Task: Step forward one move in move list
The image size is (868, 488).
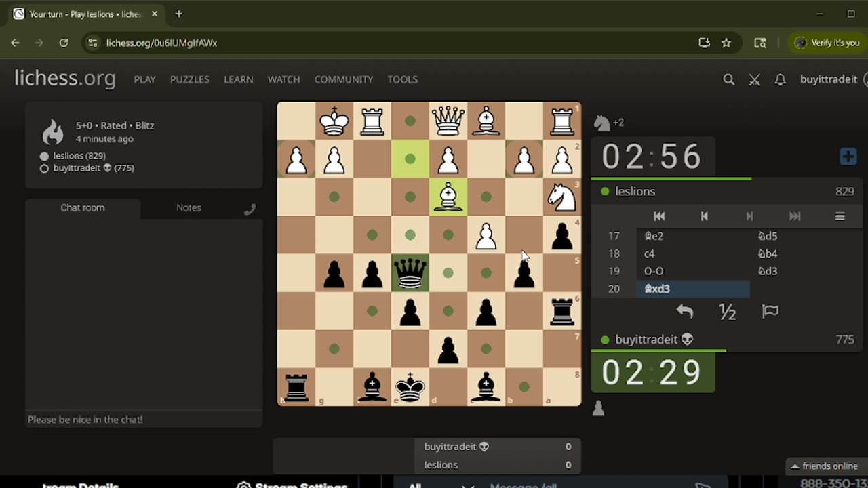Action: click(749, 216)
